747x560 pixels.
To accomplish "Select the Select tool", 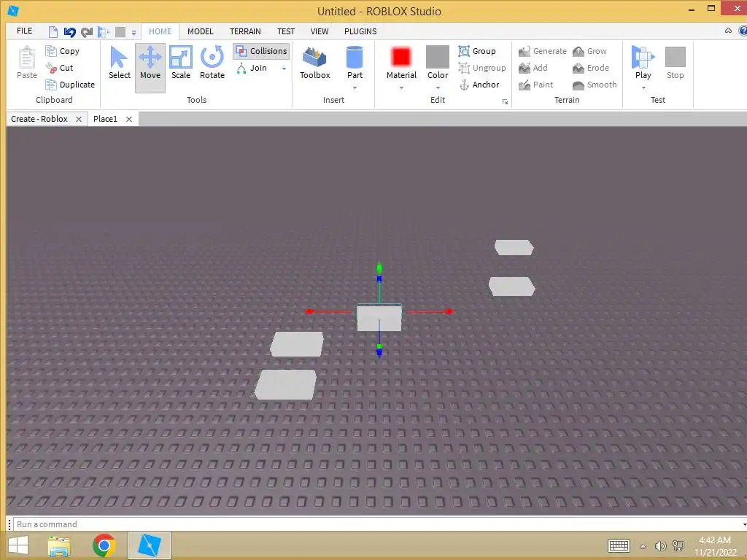I will tap(119, 63).
